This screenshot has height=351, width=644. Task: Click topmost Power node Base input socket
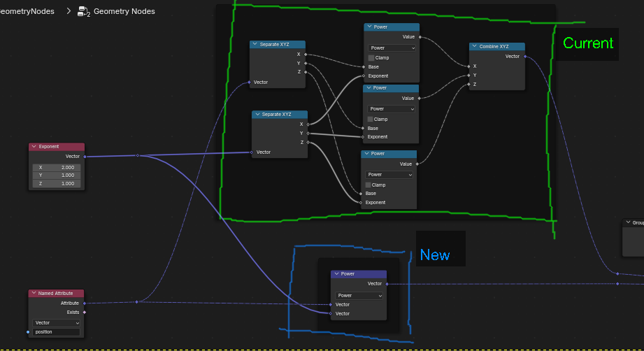click(x=364, y=67)
